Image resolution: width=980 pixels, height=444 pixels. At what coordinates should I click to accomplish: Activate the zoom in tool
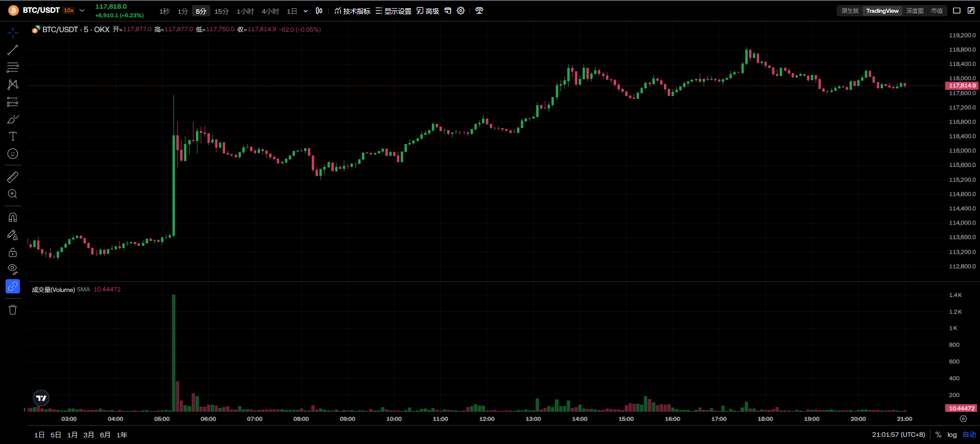point(13,194)
